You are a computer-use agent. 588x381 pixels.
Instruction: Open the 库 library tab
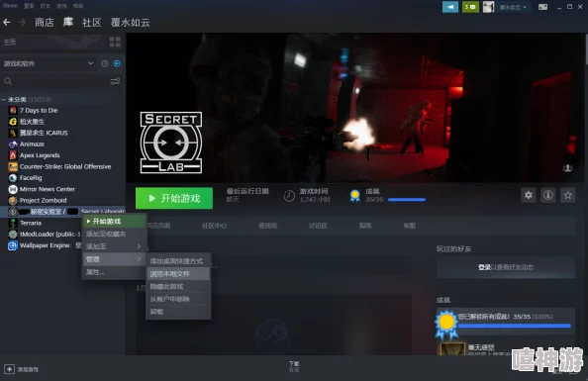pos(68,22)
